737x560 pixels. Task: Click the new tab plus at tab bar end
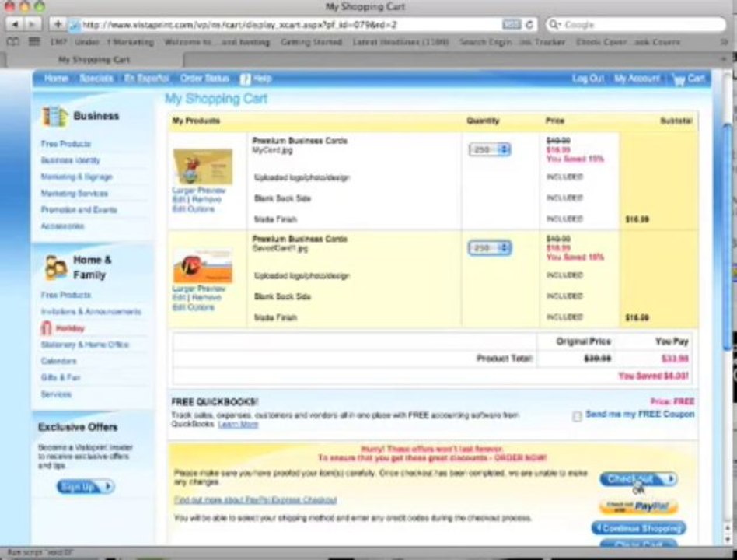click(x=724, y=60)
